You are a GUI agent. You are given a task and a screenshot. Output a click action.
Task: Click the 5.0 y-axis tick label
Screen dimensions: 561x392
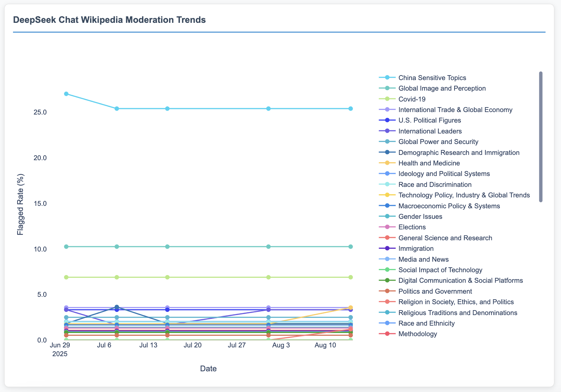pos(42,294)
